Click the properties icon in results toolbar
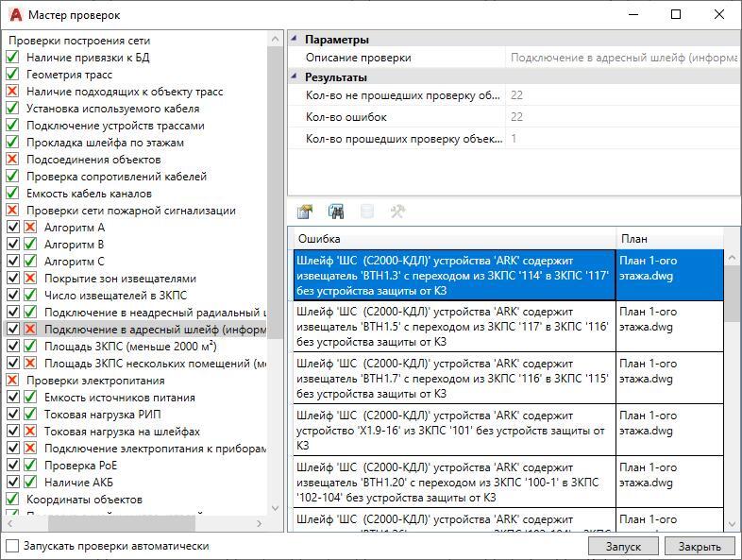 [x=304, y=212]
